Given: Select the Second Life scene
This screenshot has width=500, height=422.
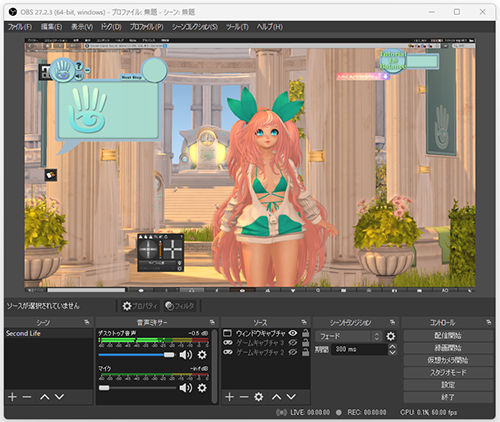Looking at the screenshot, I should click(x=49, y=333).
